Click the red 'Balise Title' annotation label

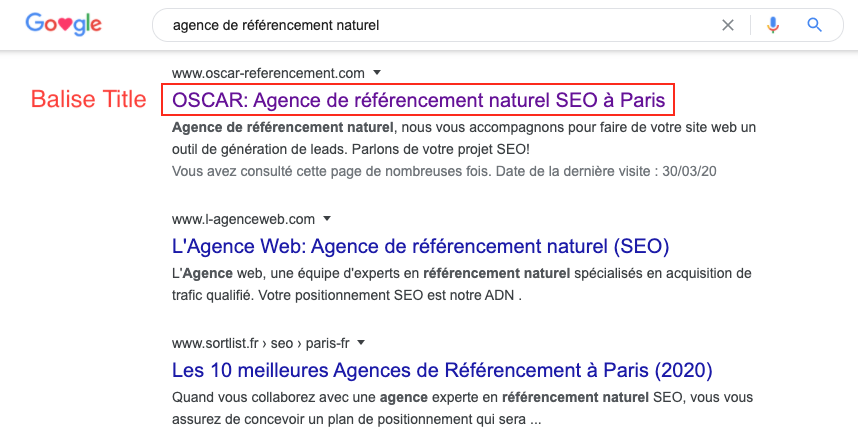pyautogui.click(x=89, y=100)
